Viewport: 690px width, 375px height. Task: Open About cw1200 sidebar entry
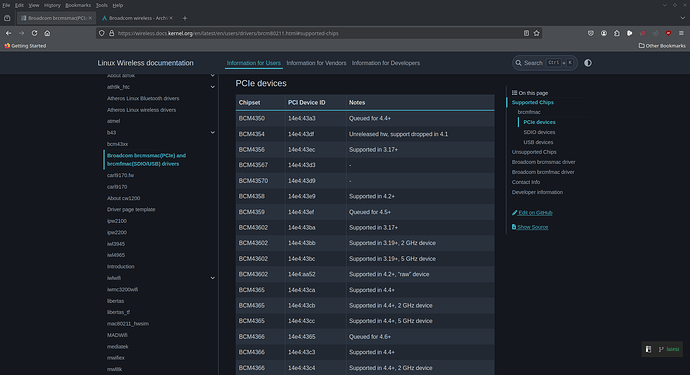coord(124,198)
